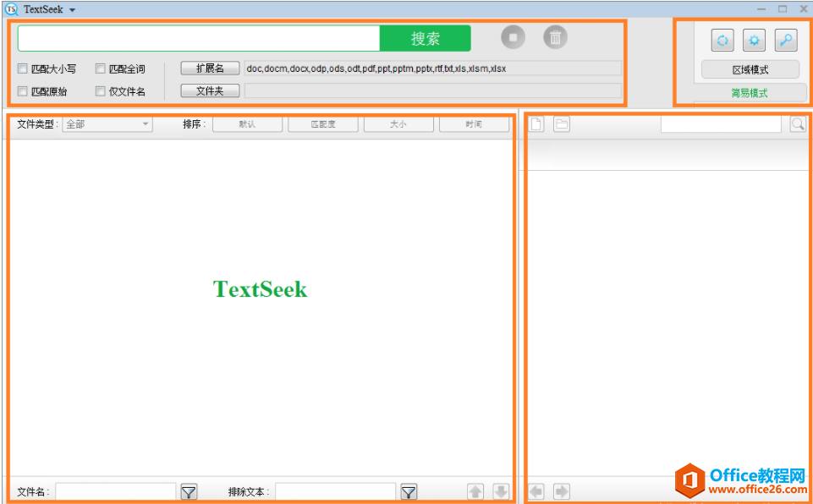
Task: Select the 简易模式 tab
Action: 750,93
